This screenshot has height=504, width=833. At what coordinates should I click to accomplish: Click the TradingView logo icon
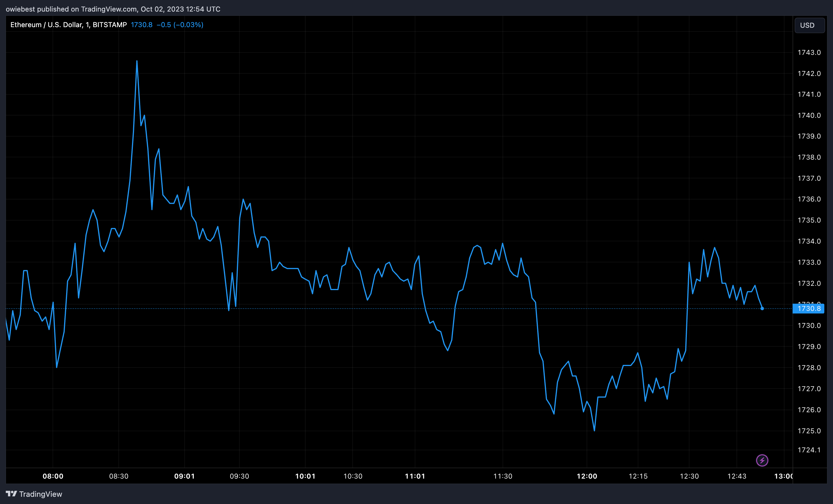(11, 494)
